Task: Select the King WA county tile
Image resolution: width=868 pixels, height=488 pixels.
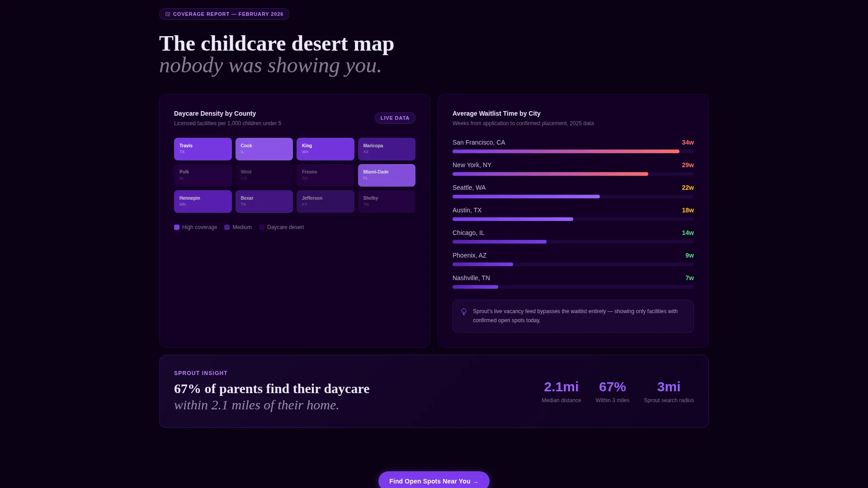Action: [325, 149]
